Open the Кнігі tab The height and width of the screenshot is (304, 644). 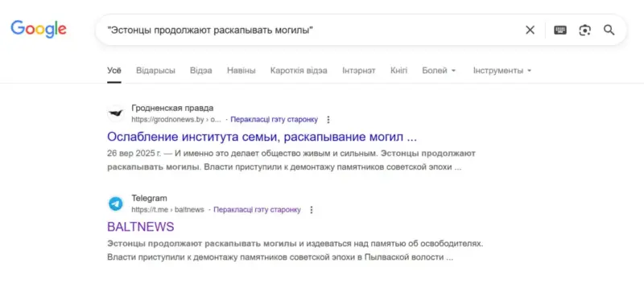tap(398, 71)
